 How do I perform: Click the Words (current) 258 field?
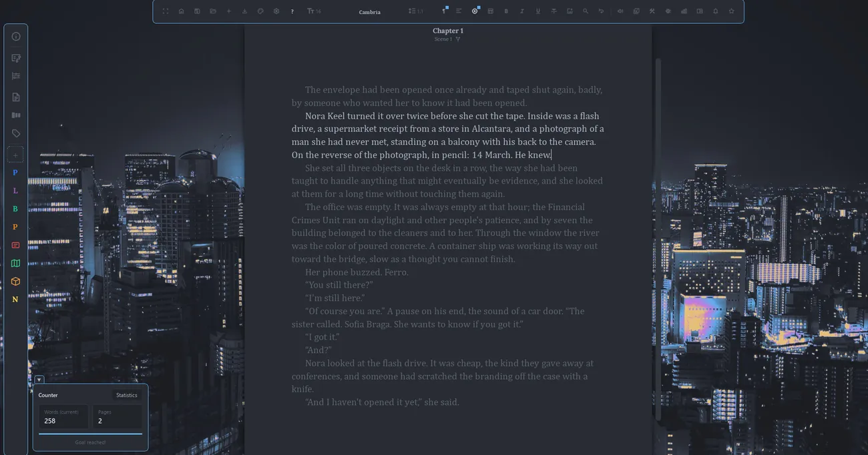pos(63,416)
